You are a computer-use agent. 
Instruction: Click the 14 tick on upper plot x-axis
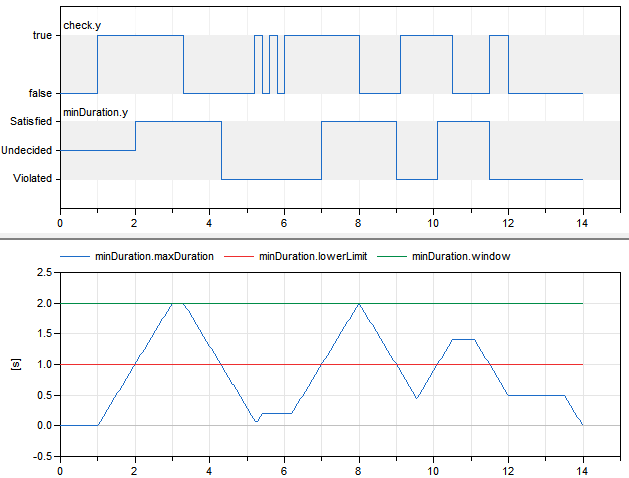[582, 223]
